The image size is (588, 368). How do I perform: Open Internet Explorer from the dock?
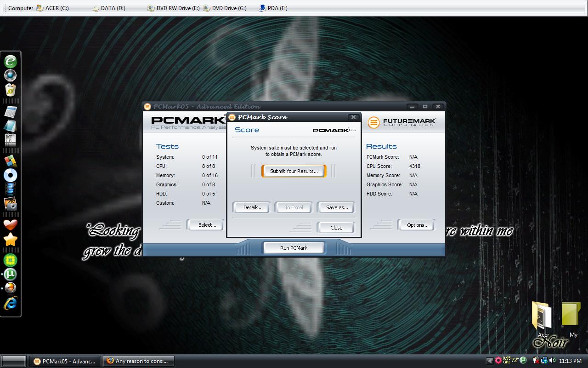coord(10,303)
